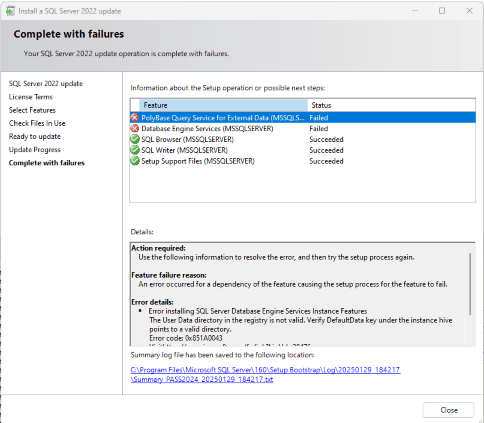Sort the list by the Status column header
484x423 pixels.
point(391,105)
